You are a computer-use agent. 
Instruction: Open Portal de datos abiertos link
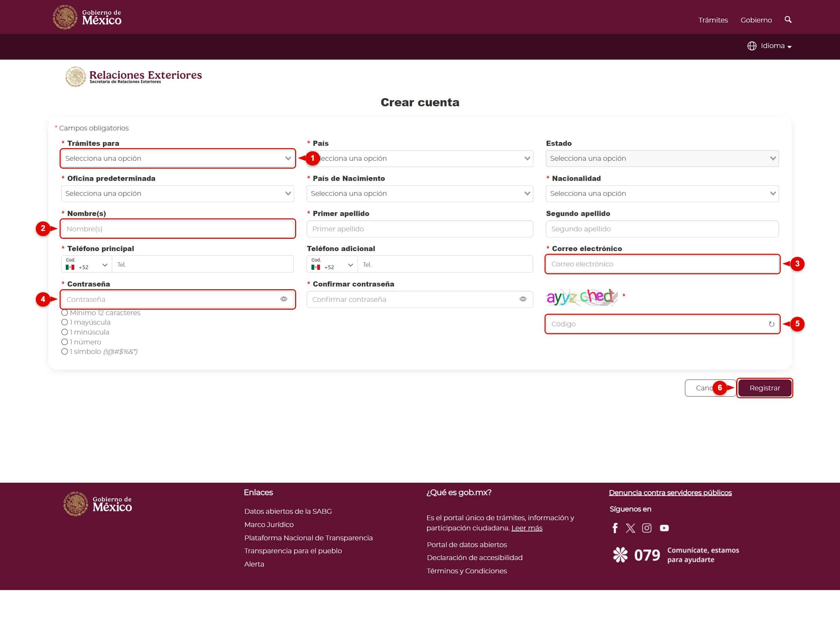tap(467, 545)
